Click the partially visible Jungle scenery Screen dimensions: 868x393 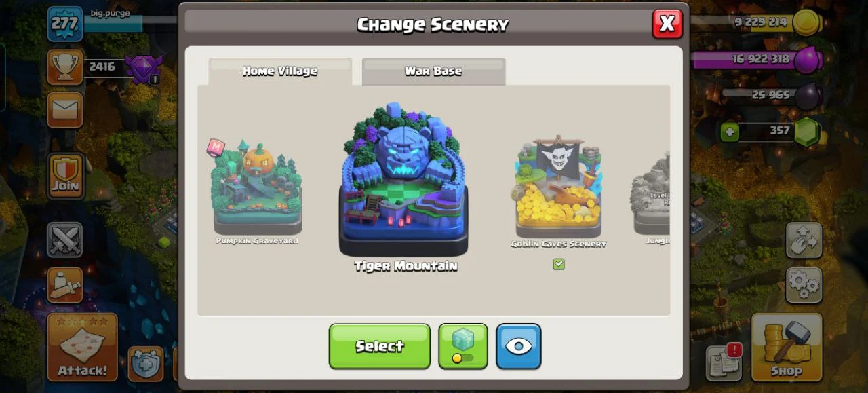tap(651, 193)
